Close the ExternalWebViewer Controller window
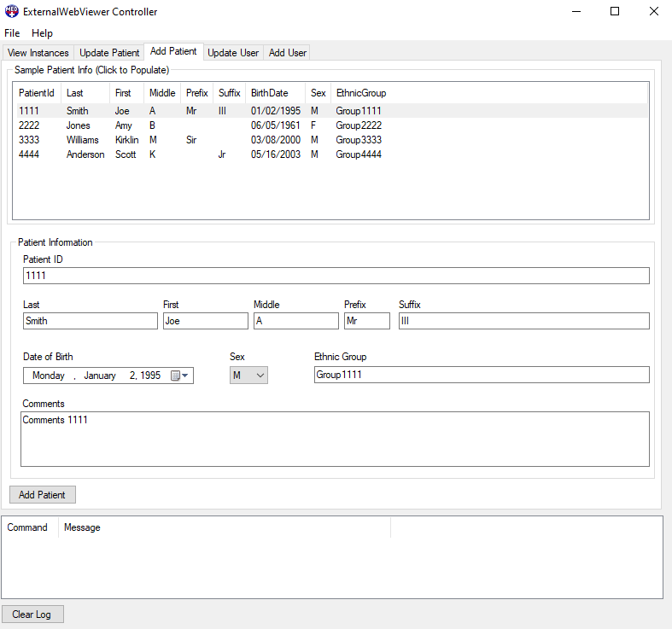Viewport: 672px width, 629px height. pyautogui.click(x=653, y=12)
